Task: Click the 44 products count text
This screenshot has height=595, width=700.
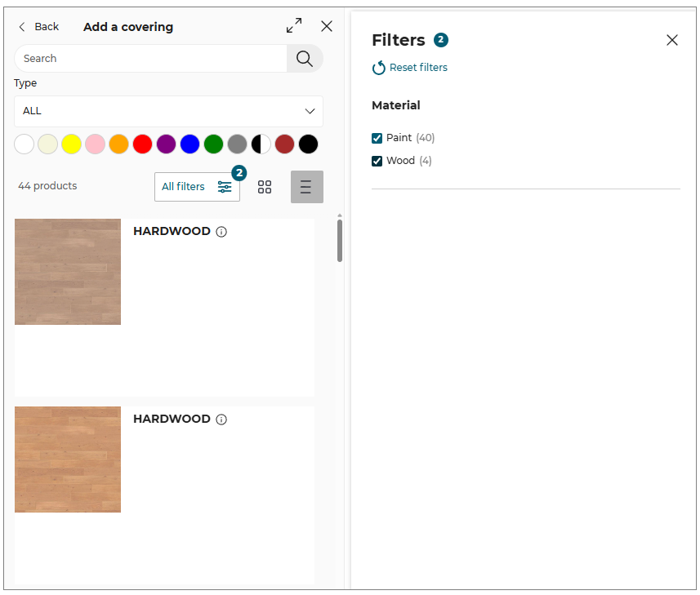Action: click(47, 186)
